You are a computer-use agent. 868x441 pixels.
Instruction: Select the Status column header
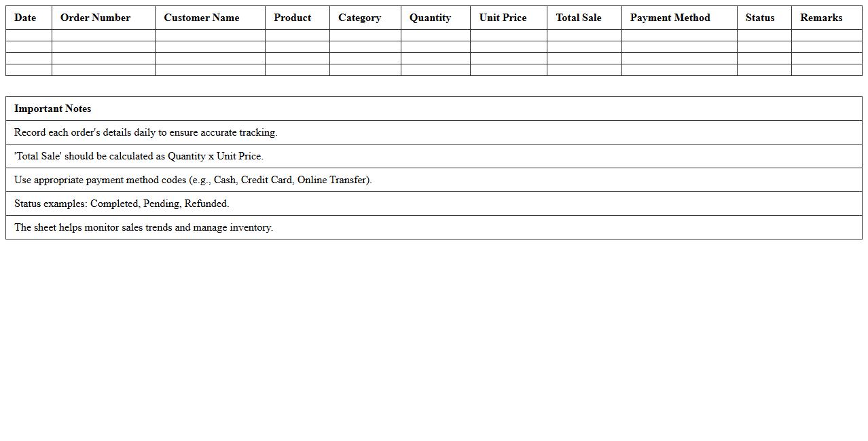point(759,18)
